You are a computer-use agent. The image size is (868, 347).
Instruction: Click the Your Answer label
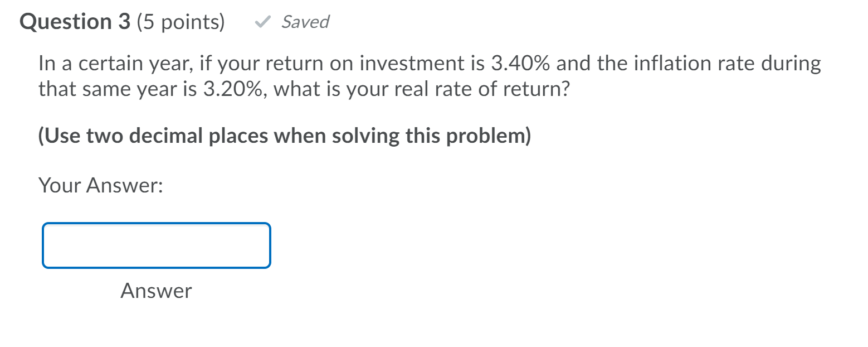pos(99,185)
